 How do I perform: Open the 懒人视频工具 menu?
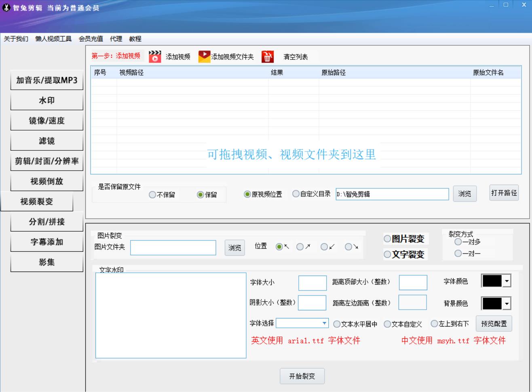53,39
